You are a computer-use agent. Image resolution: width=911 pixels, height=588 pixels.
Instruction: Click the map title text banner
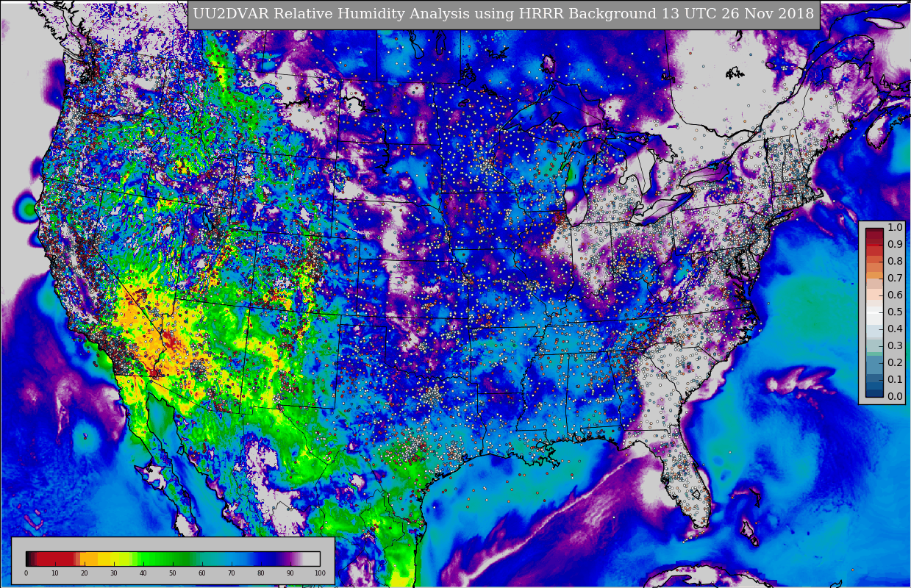point(503,14)
